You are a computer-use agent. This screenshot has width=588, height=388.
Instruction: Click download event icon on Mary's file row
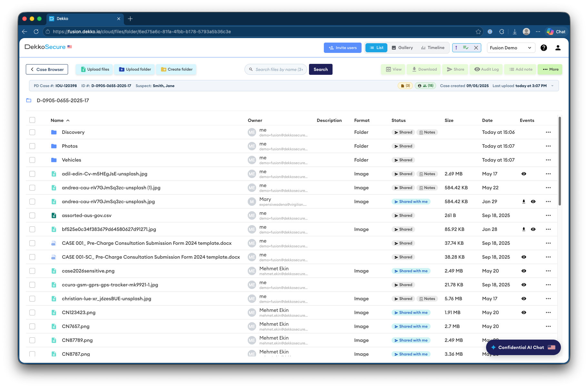(524, 202)
